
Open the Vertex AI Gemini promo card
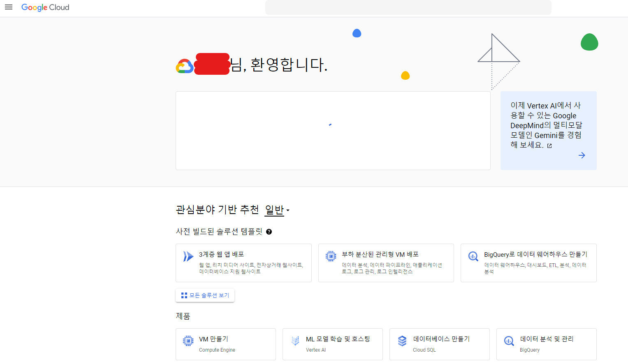pos(548,130)
